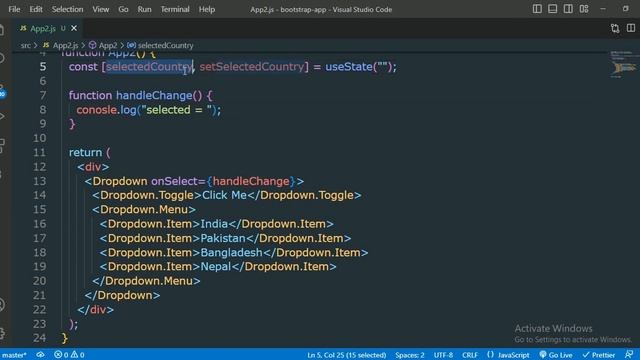Click line number 7 in the gutter
The image size is (640, 360).
click(x=43, y=95)
